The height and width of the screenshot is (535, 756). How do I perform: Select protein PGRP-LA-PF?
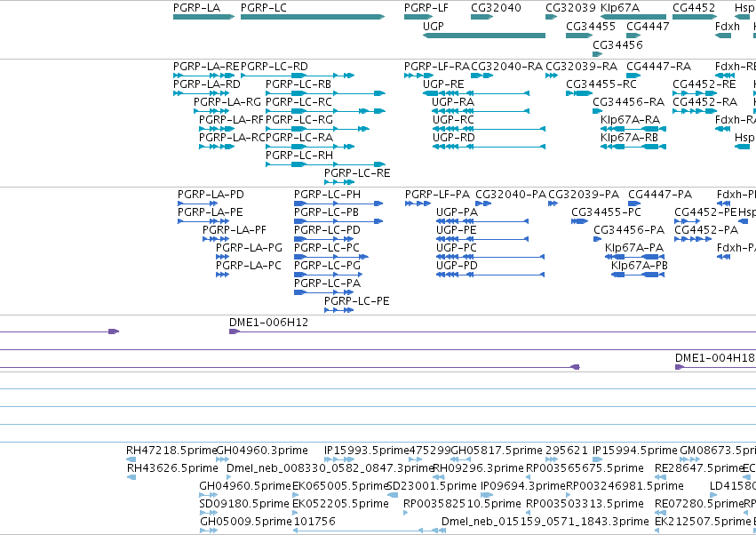(x=216, y=239)
